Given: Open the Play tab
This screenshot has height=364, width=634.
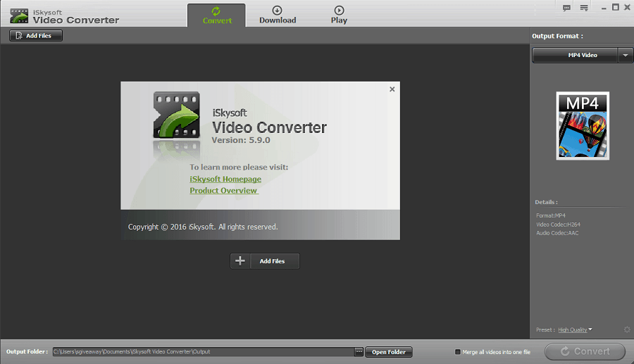Looking at the screenshot, I should [339, 15].
